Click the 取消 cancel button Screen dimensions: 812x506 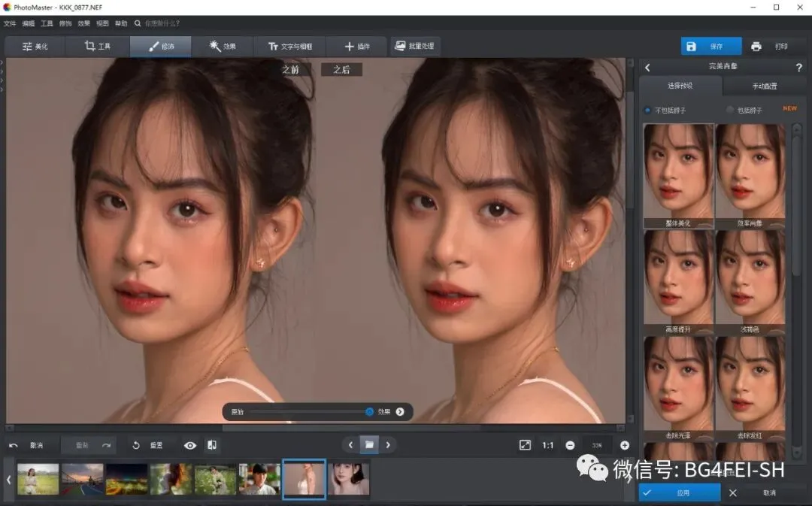point(765,493)
